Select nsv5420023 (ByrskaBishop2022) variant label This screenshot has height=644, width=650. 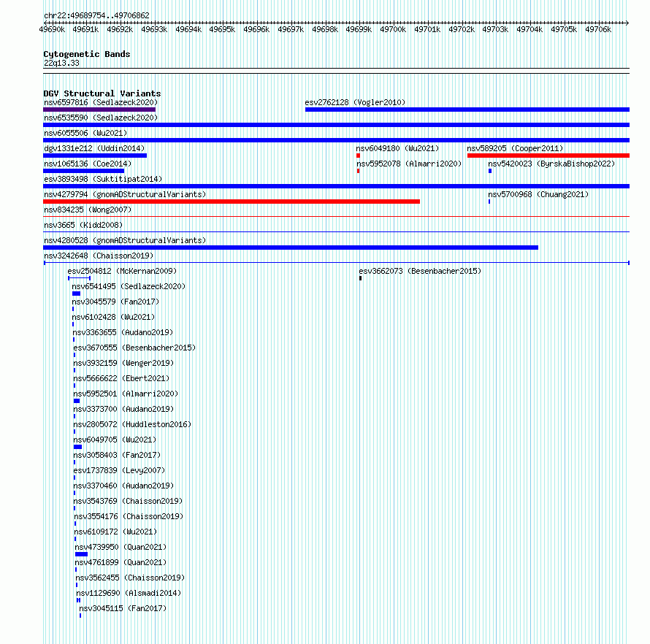(x=551, y=164)
